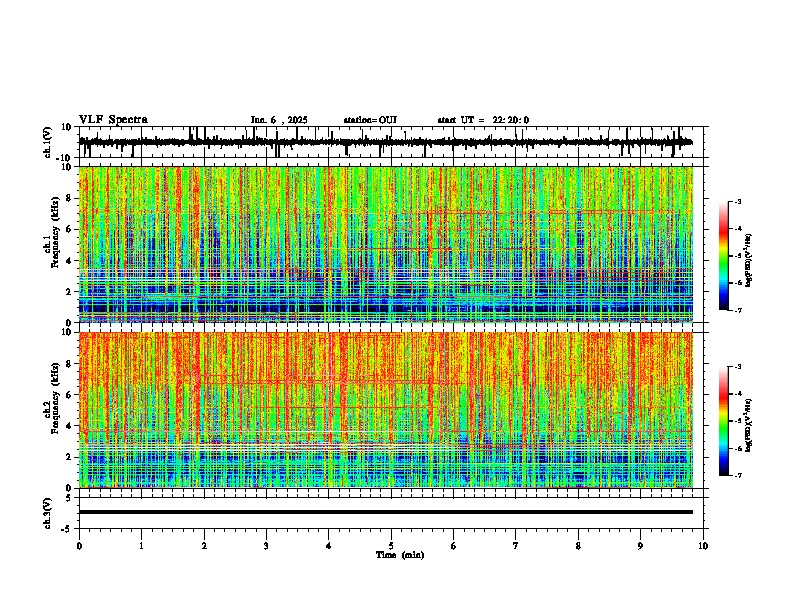Click the time axis tick label '8'
The height and width of the screenshot is (612, 792).
(578, 546)
